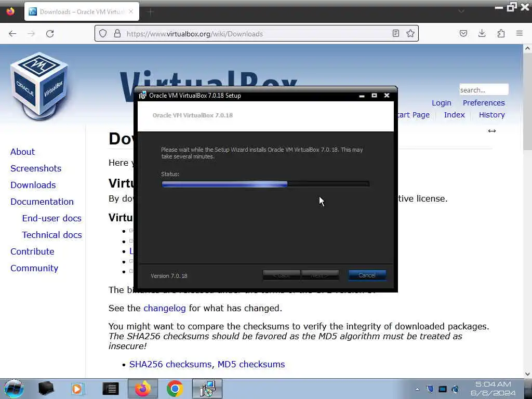Image resolution: width=532 pixels, height=399 pixels.
Task: Click the URL address field
Action: point(258,34)
